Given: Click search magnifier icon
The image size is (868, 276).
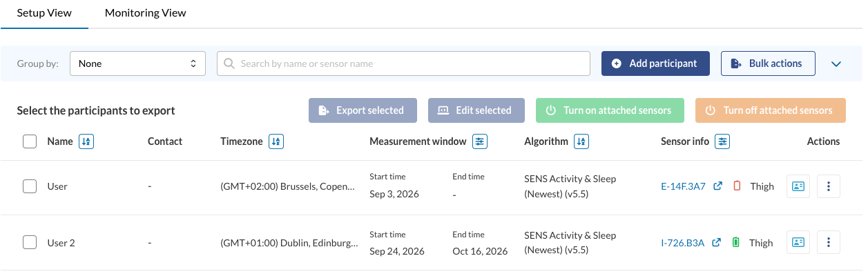Looking at the screenshot, I should [x=229, y=63].
